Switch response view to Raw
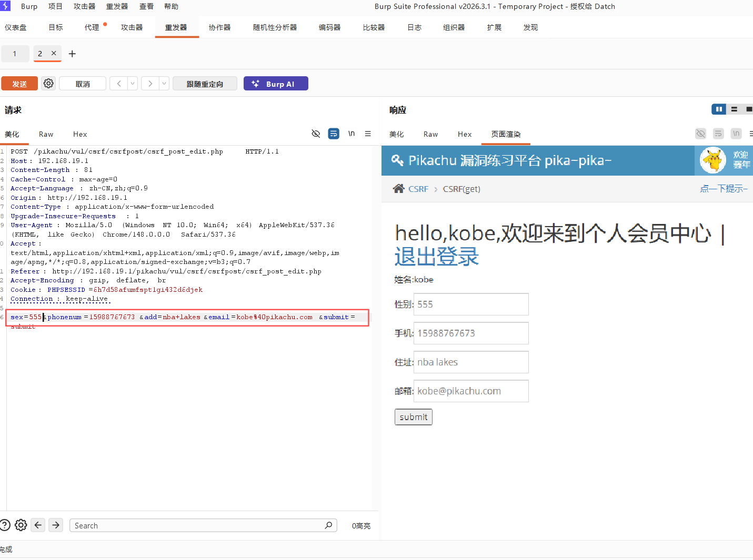753x560 pixels. coord(431,134)
